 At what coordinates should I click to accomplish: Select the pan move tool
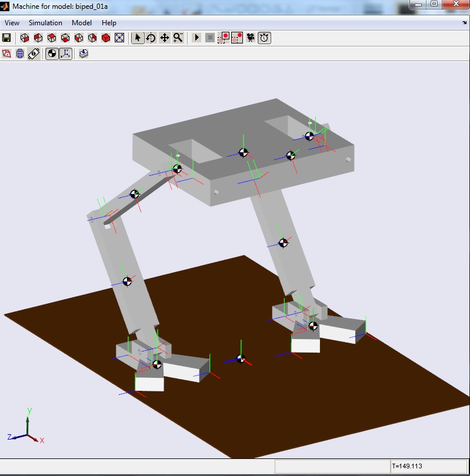(164, 38)
